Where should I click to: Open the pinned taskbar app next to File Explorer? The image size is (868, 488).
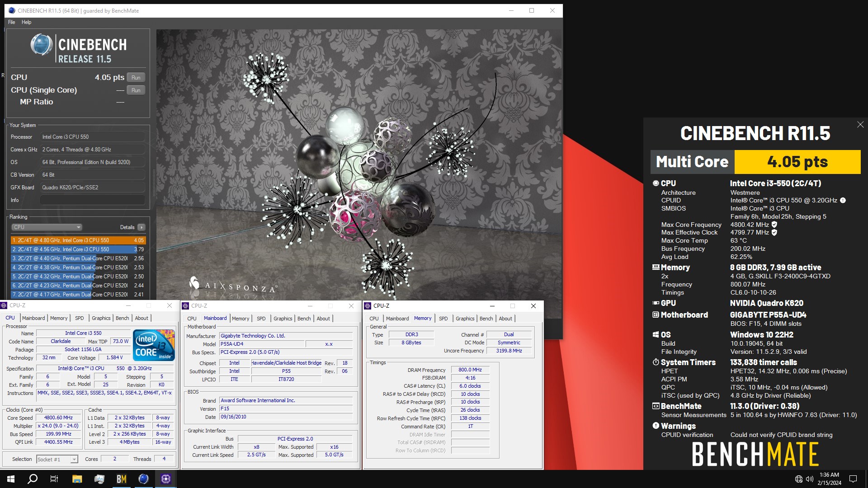pyautogui.click(x=99, y=479)
